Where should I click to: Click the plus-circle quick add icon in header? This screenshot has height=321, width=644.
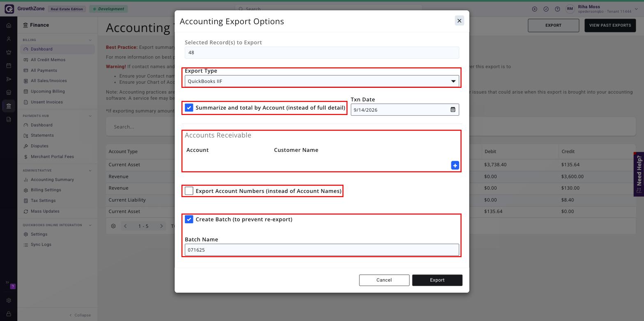pos(534,9)
